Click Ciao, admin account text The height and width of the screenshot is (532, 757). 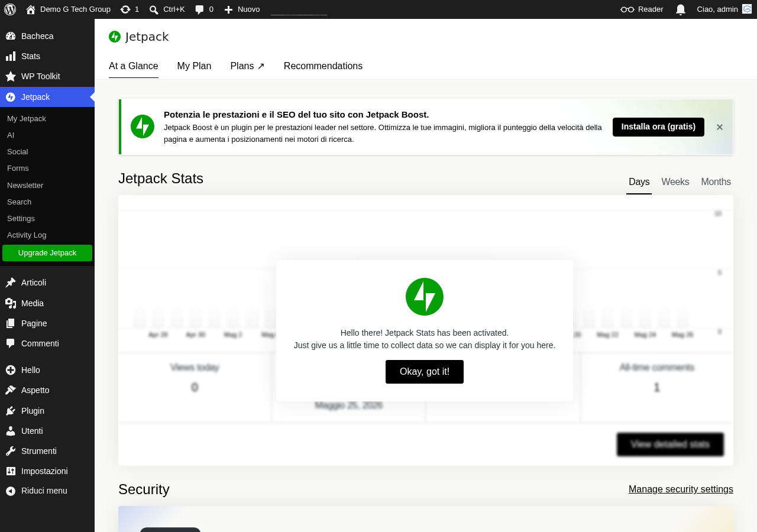click(717, 9)
